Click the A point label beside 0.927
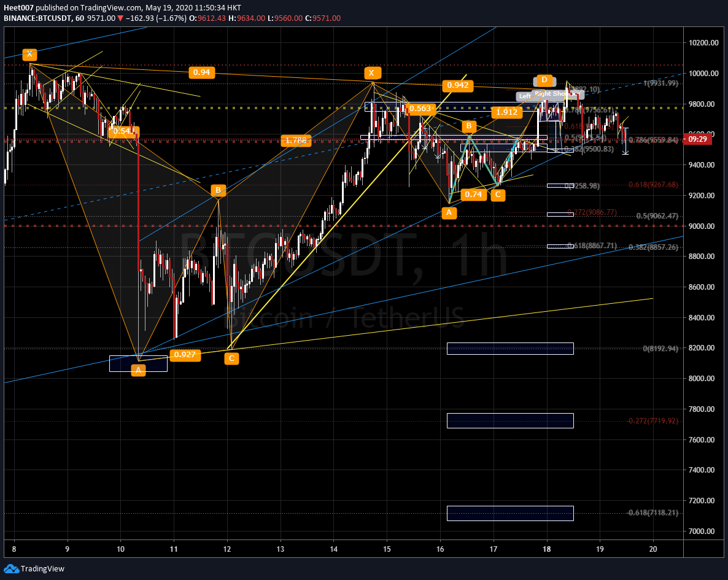This screenshot has height=580, width=728. 138,370
